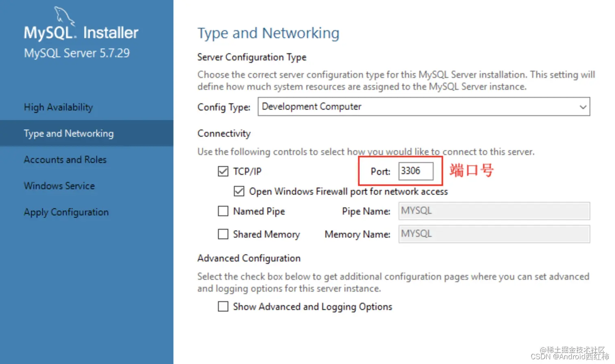Image resolution: width=615 pixels, height=364 pixels.
Task: Select High Availability in the sidebar
Action: click(59, 107)
